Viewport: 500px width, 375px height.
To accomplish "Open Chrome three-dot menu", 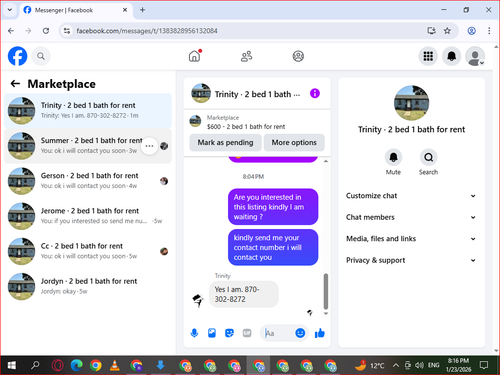I will 489,31.
